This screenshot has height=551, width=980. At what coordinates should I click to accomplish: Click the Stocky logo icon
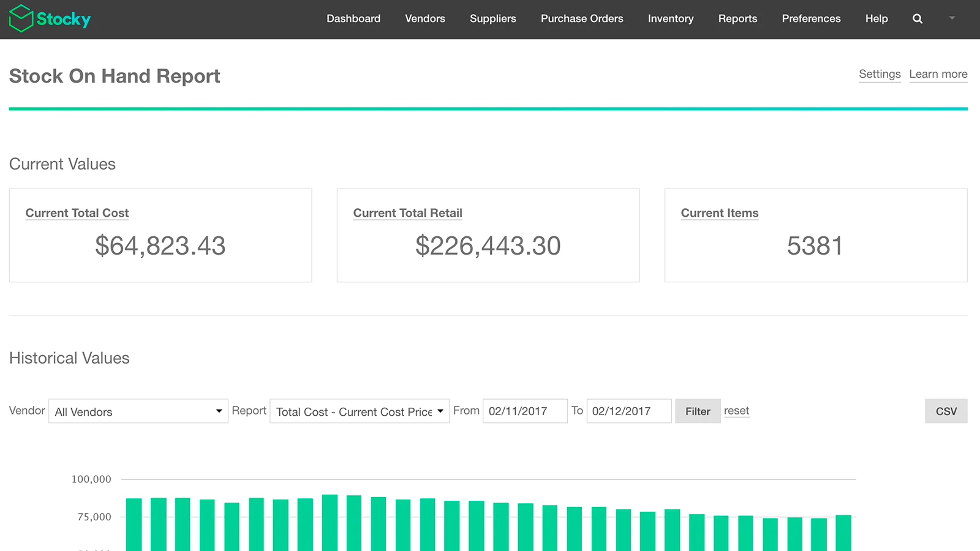point(21,18)
